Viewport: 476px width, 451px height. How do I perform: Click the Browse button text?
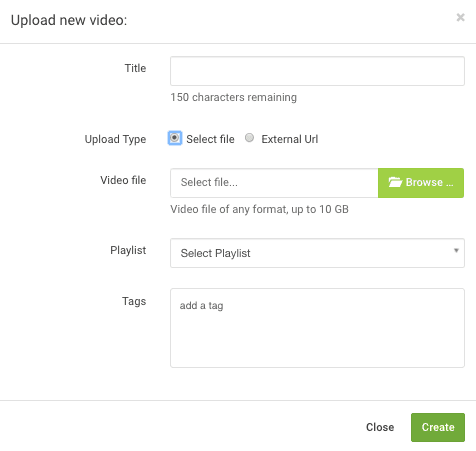(x=429, y=182)
